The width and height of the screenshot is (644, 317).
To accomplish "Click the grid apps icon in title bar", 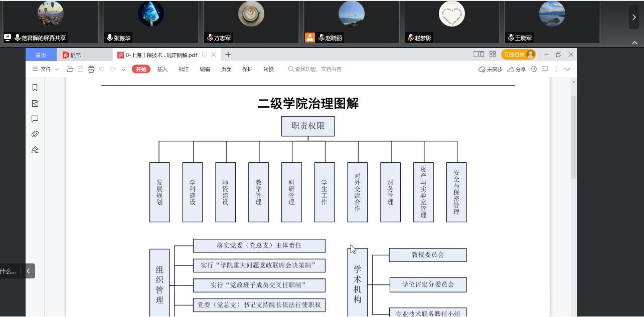I will coord(493,55).
